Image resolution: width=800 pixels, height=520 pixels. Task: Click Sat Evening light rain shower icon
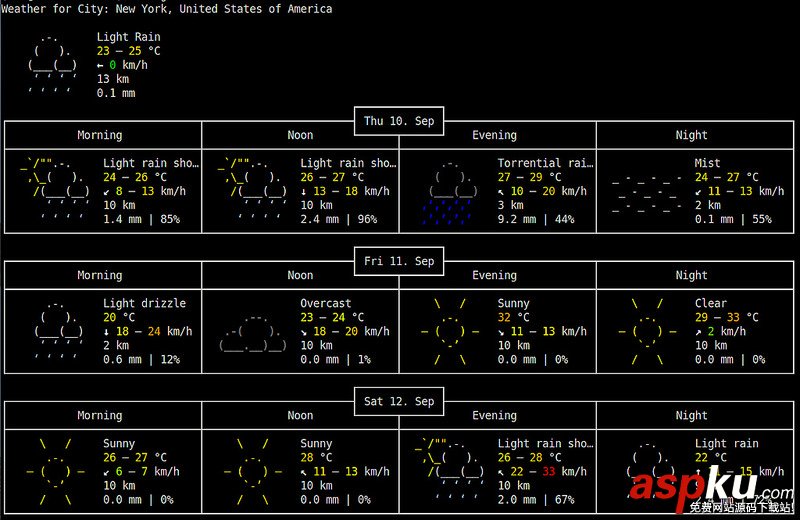click(x=449, y=471)
